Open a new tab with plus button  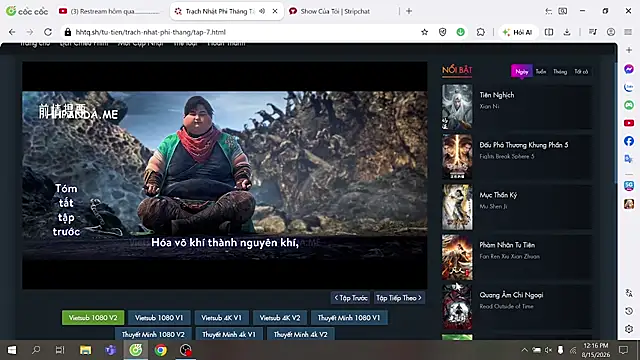(409, 11)
